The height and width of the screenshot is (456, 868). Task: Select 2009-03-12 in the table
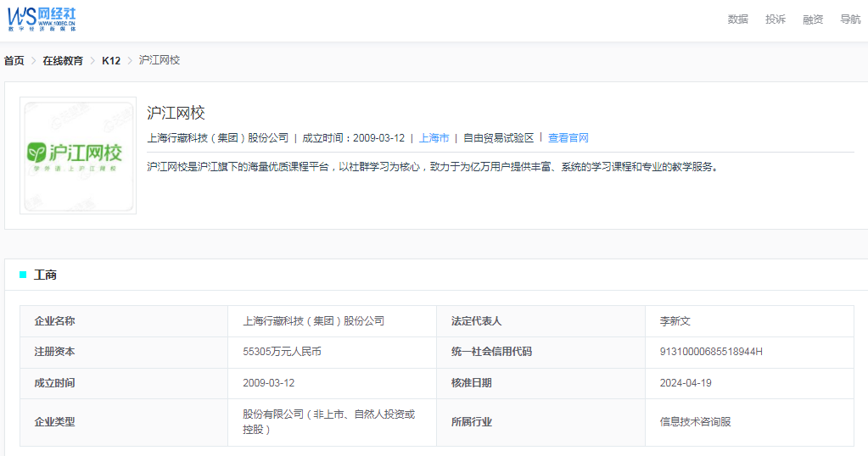(x=268, y=383)
